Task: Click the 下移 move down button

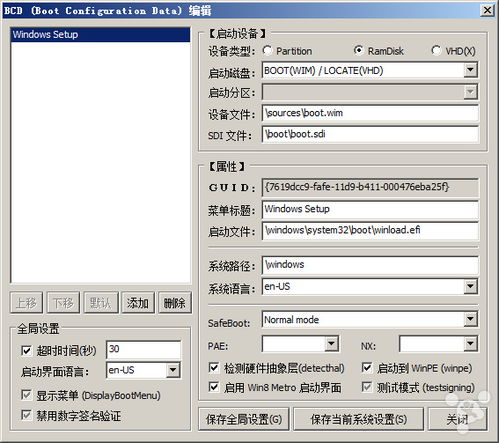Action: click(63, 303)
